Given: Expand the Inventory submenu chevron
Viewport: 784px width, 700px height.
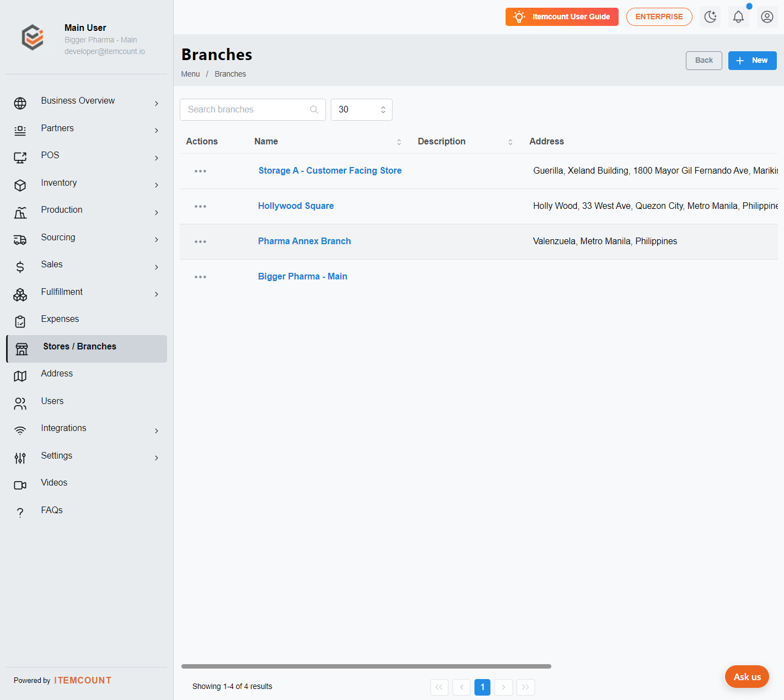Looking at the screenshot, I should (x=157, y=185).
